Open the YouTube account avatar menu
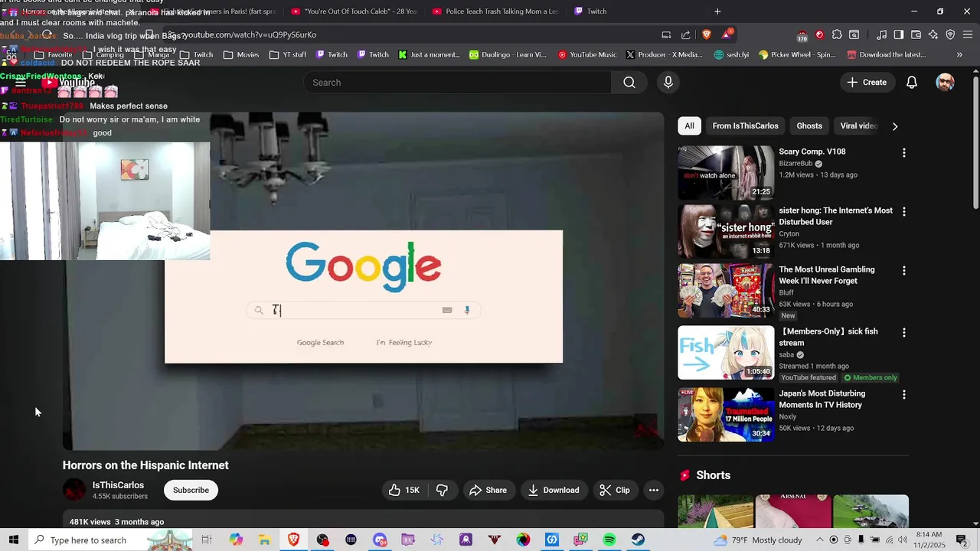Viewport: 980px width, 551px height. 946,83
